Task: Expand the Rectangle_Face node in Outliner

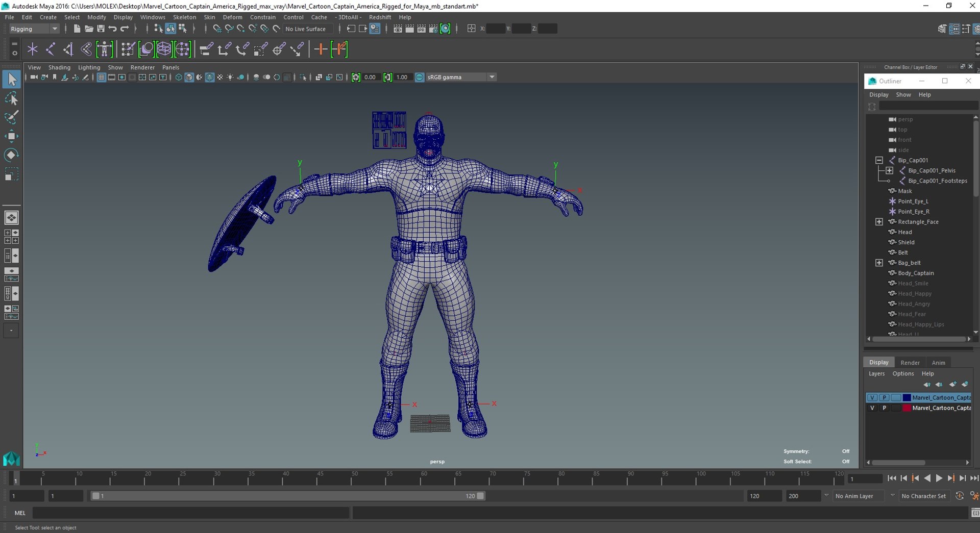Action: click(x=879, y=222)
